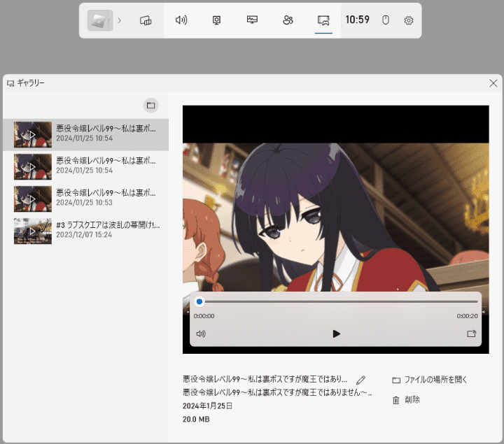Viewport: 504px width, 444px height.
Task: Click the Roblox app icon in Game Bar
Action: click(x=100, y=20)
